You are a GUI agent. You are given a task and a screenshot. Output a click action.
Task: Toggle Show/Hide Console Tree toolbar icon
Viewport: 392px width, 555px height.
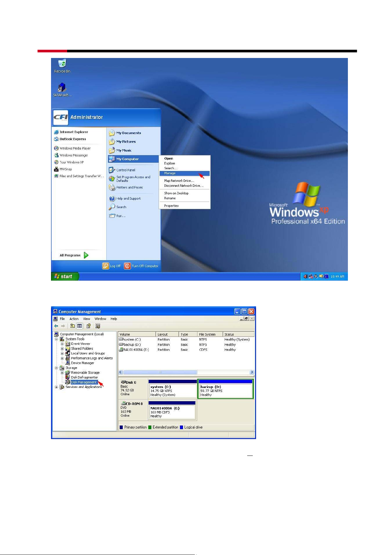coord(79,326)
